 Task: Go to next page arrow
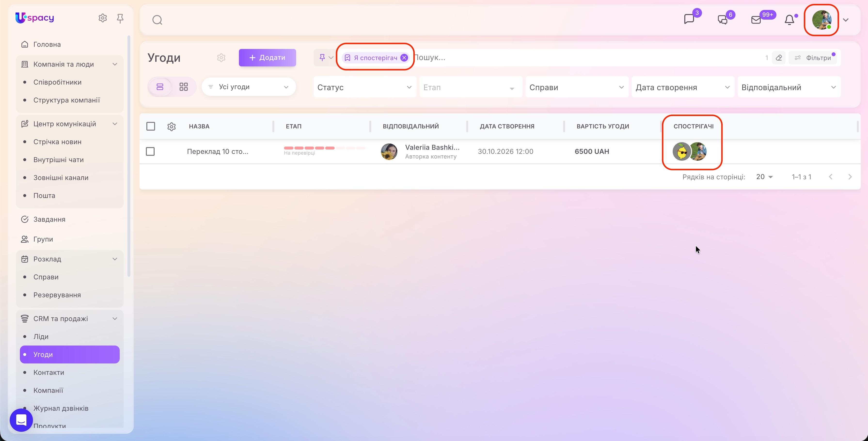[x=850, y=177]
